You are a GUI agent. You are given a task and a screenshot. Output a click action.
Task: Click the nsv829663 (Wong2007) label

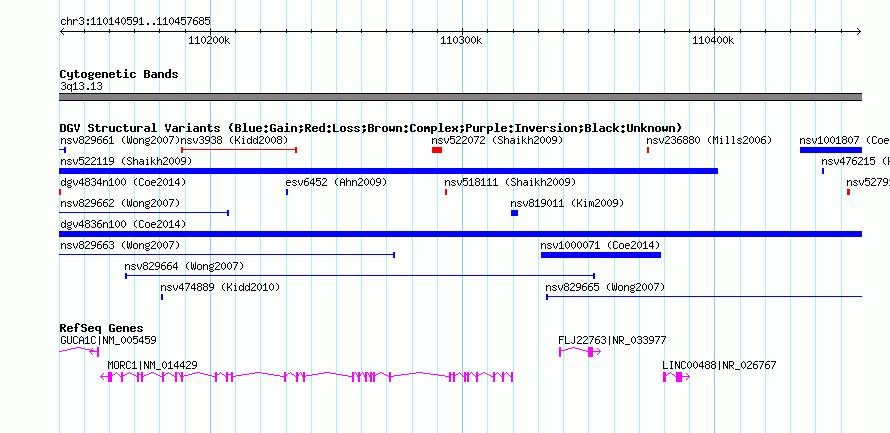[x=120, y=246]
